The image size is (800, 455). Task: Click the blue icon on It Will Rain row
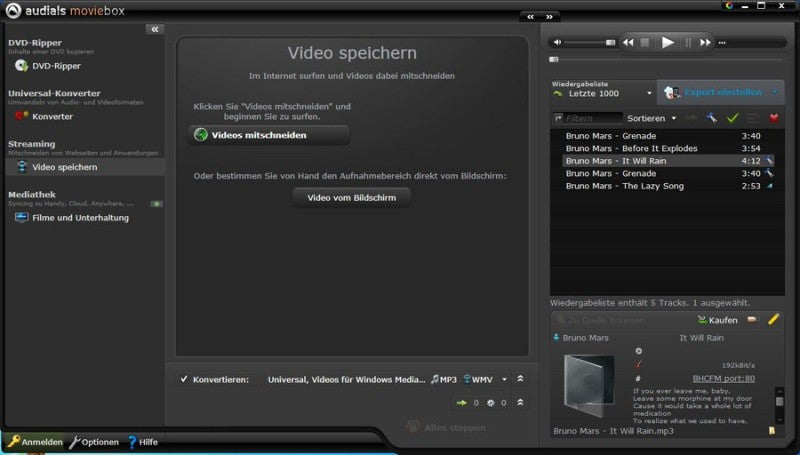(769, 160)
